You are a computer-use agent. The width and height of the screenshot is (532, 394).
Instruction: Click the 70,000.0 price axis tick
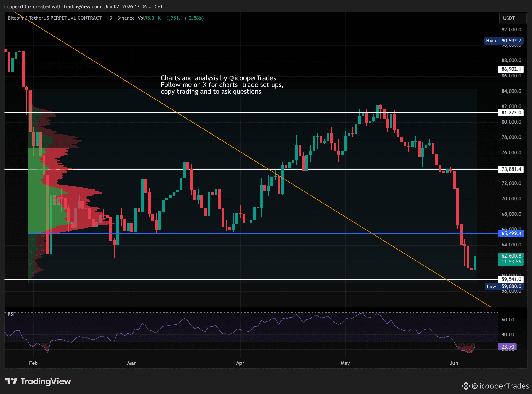[x=511, y=199]
